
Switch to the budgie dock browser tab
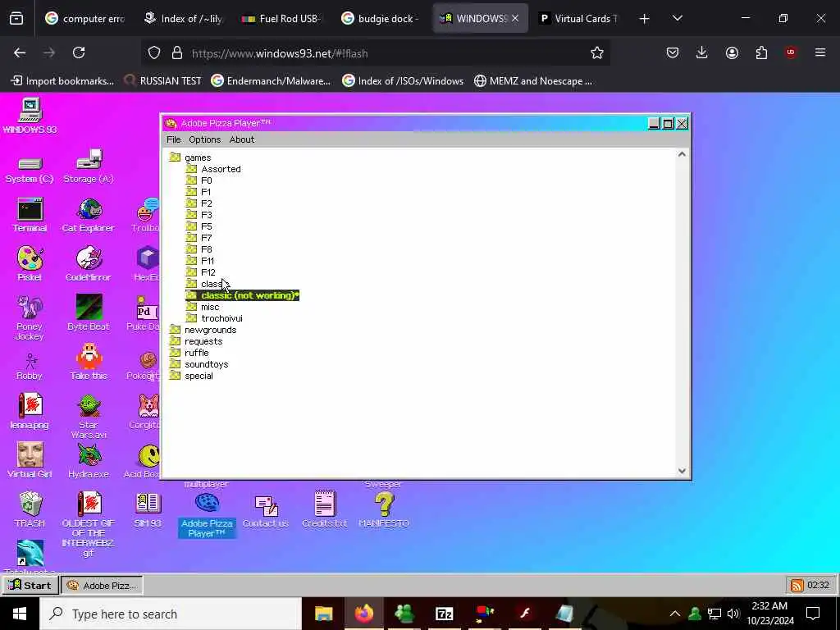pyautogui.click(x=380, y=18)
